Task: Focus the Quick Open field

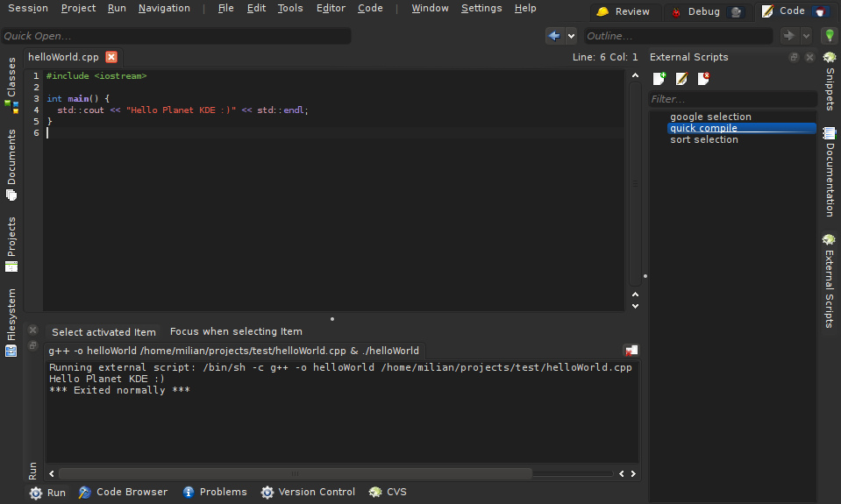Action: [176, 36]
